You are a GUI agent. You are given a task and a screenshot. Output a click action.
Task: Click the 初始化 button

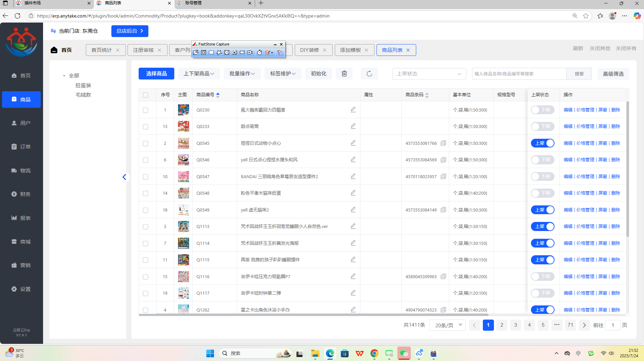[x=319, y=73]
